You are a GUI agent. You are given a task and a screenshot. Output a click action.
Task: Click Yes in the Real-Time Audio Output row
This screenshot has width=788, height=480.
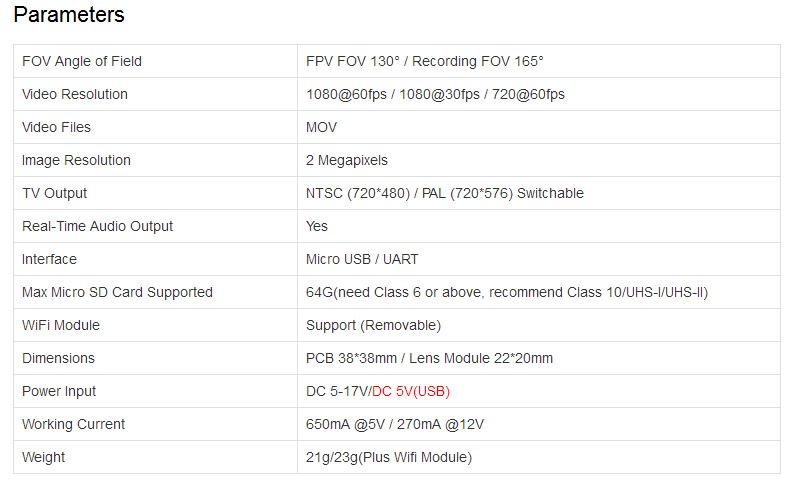(317, 226)
